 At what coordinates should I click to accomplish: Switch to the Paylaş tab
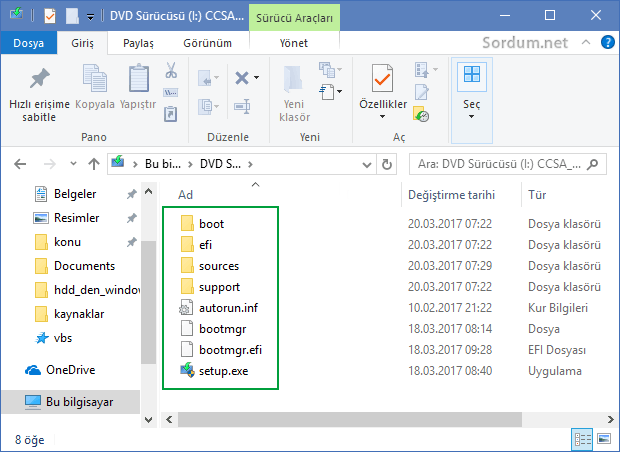(x=138, y=43)
